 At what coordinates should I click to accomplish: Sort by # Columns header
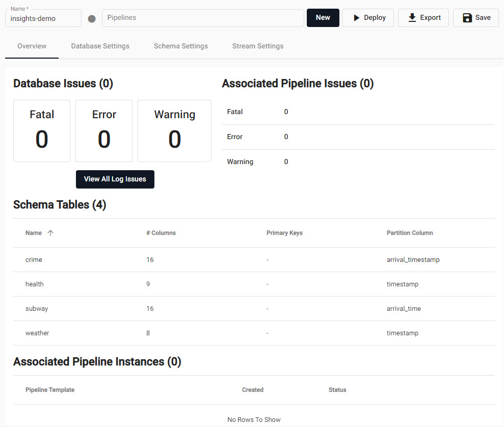click(161, 233)
